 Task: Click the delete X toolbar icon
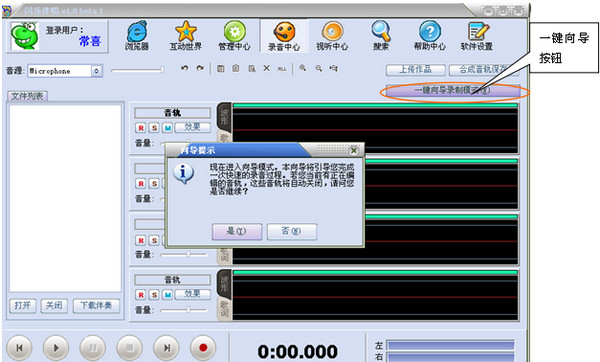click(266, 68)
